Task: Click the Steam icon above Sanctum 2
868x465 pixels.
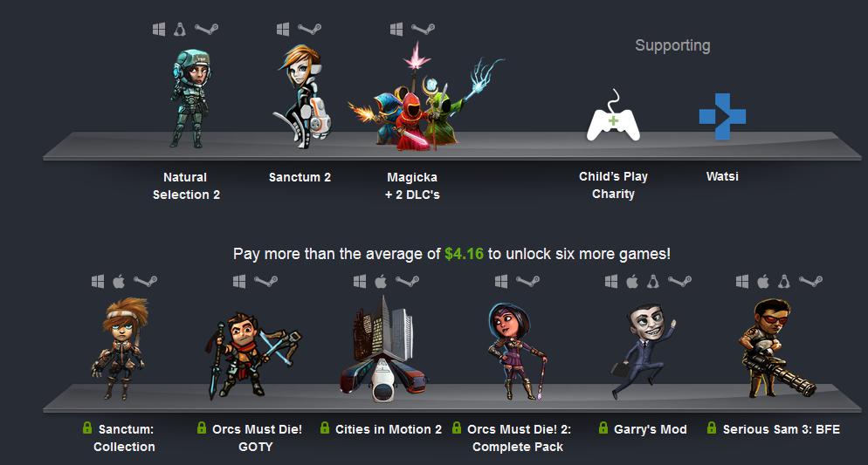Action: (x=309, y=29)
